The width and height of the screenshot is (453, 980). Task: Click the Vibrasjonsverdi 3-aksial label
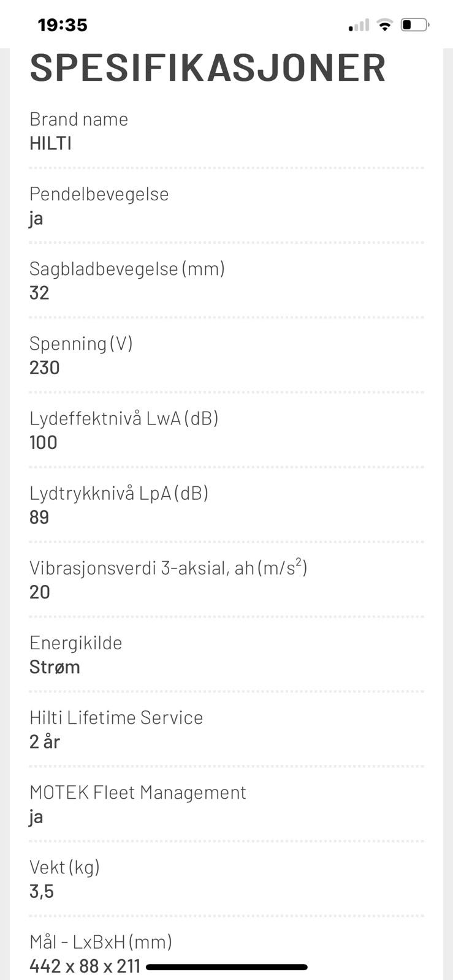168,568
